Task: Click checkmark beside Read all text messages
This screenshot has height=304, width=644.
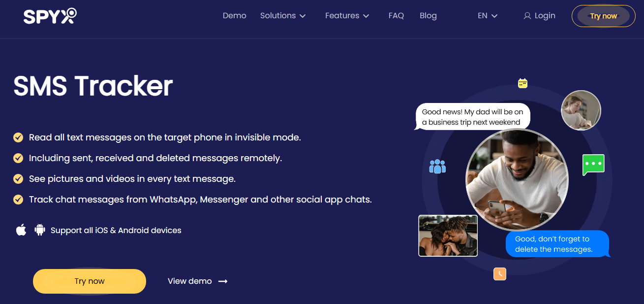Action: coord(18,137)
